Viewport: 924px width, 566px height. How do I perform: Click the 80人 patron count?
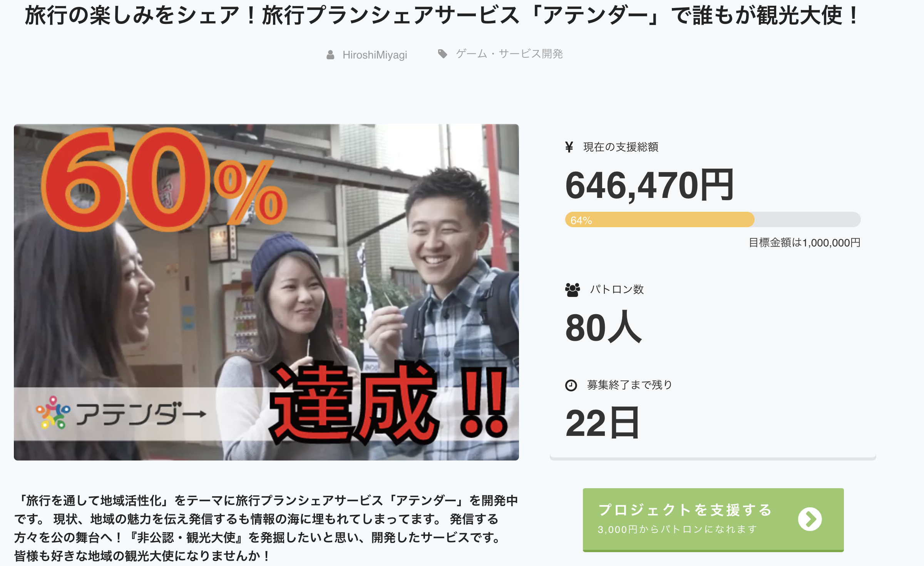603,328
